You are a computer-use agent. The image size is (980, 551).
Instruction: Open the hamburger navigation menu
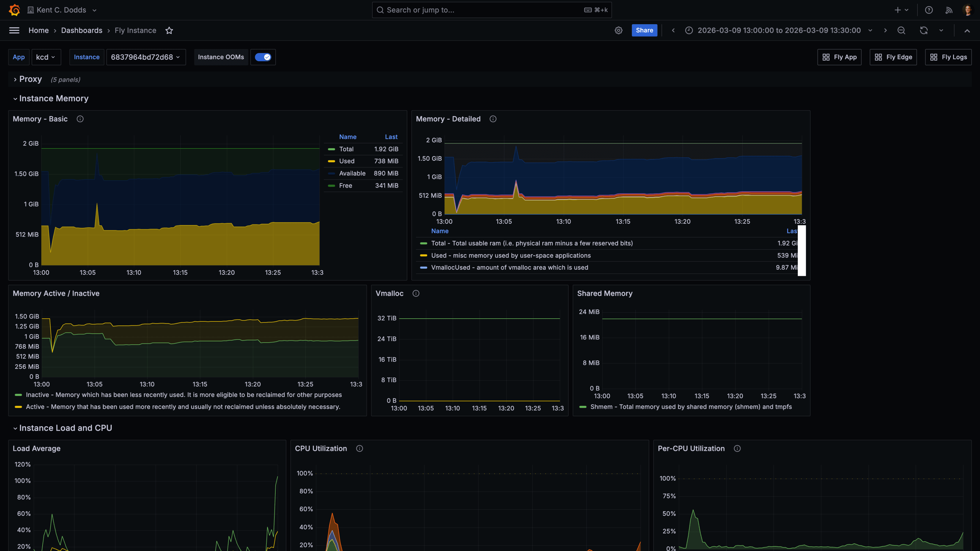[x=14, y=30]
